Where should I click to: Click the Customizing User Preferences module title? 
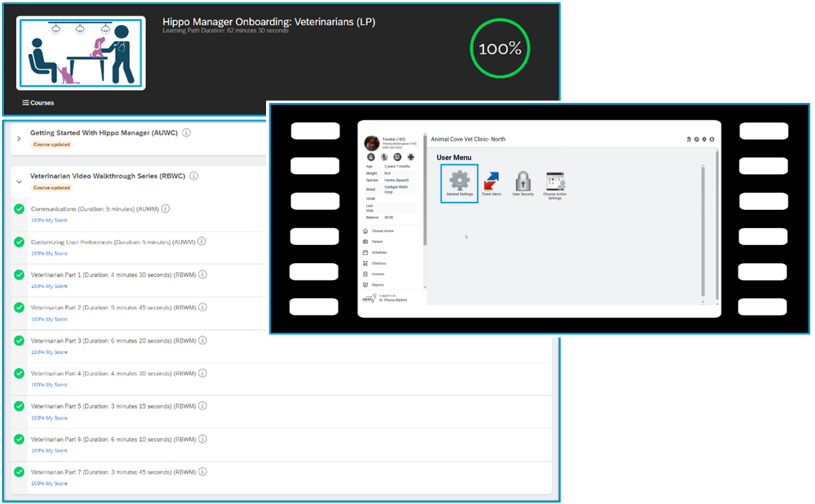[x=113, y=242]
